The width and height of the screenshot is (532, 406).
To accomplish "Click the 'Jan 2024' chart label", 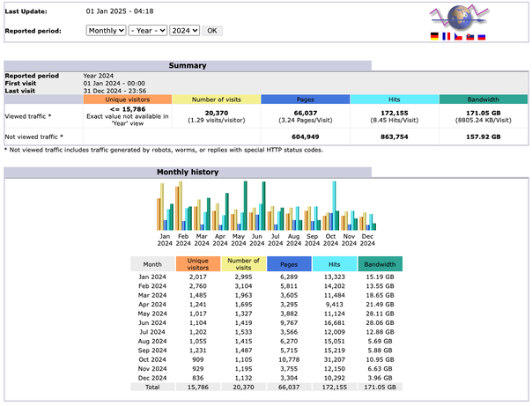I will point(165,240).
